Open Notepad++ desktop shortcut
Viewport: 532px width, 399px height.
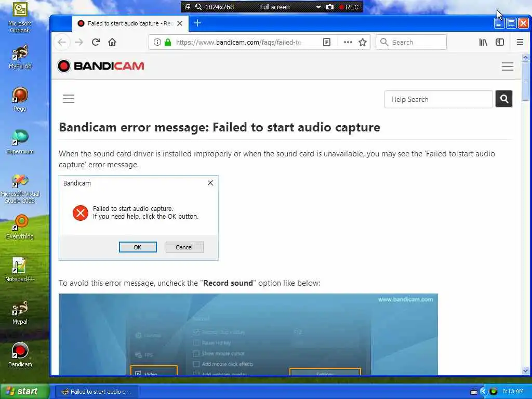[x=20, y=270]
